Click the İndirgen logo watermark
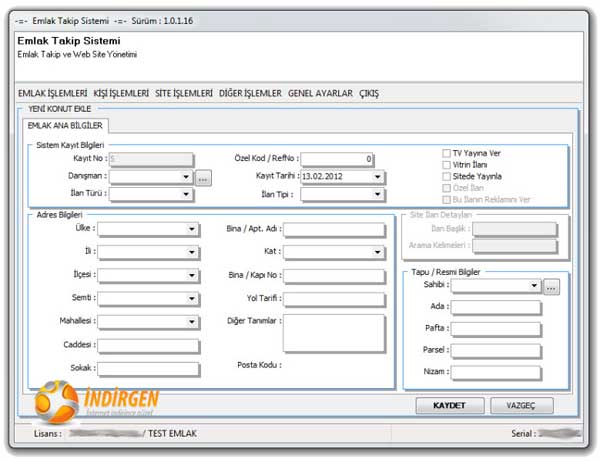The height and width of the screenshot is (462, 600). tap(98, 403)
